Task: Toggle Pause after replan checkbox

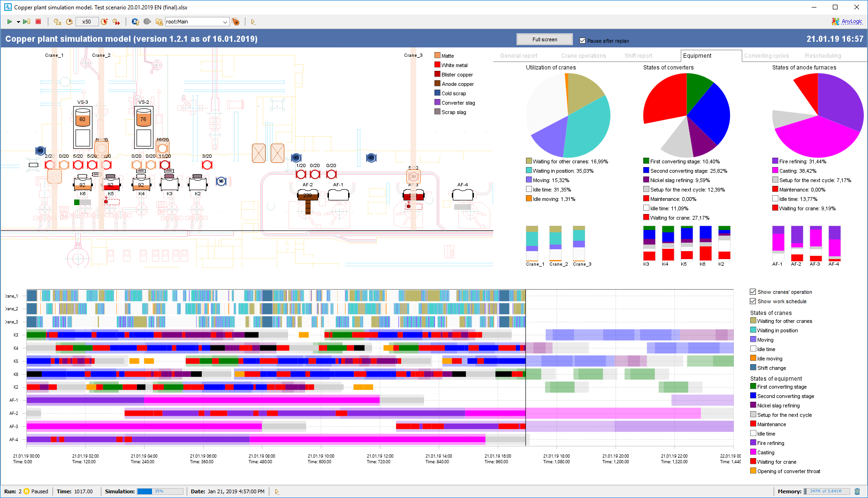Action: [x=583, y=41]
